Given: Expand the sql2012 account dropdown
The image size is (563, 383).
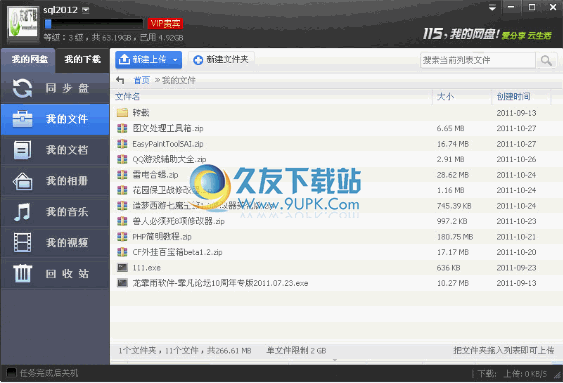Looking at the screenshot, I should pos(85,10).
